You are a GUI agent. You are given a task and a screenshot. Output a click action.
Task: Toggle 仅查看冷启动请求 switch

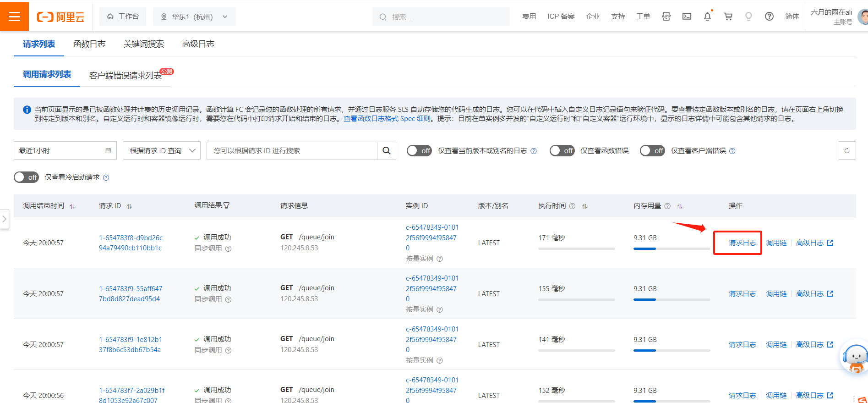click(x=26, y=177)
